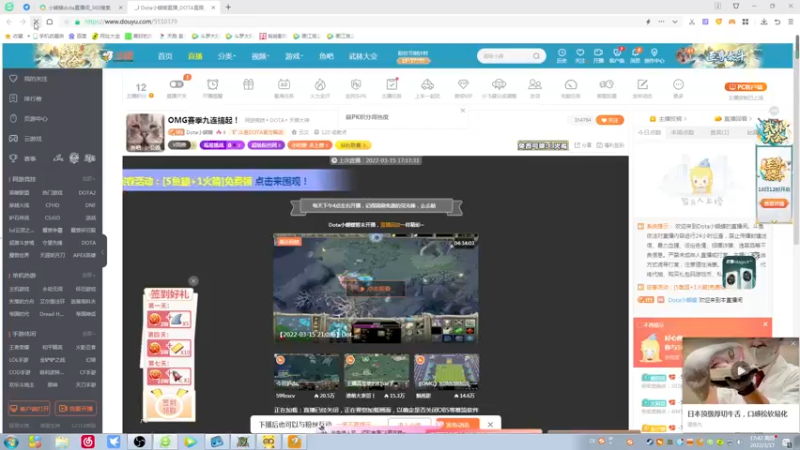Open 鱼吧 in top navigation
The width and height of the screenshot is (800, 450).
[326, 56]
